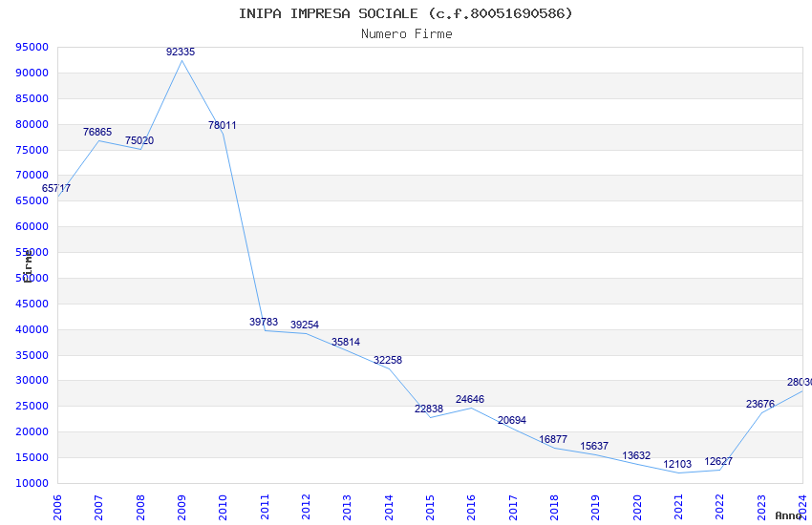The image size is (812, 525).
Task: Select the data label 78011
Action: [223, 125]
